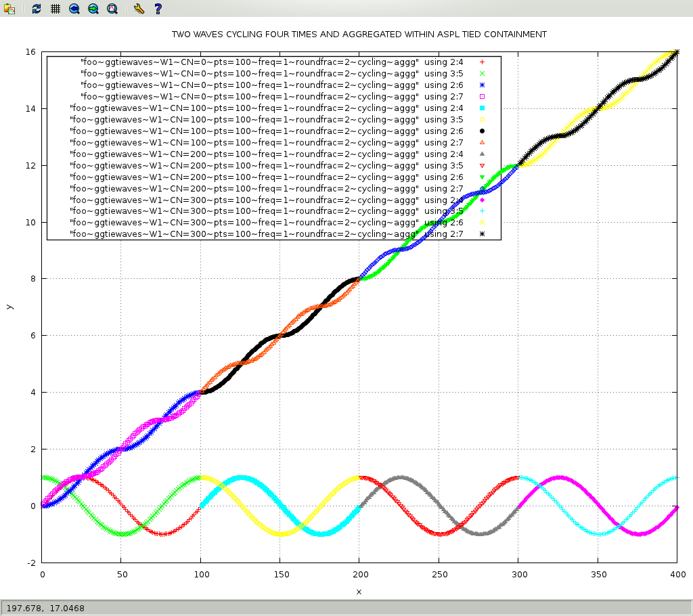Apply the next zoom settings

93,9
